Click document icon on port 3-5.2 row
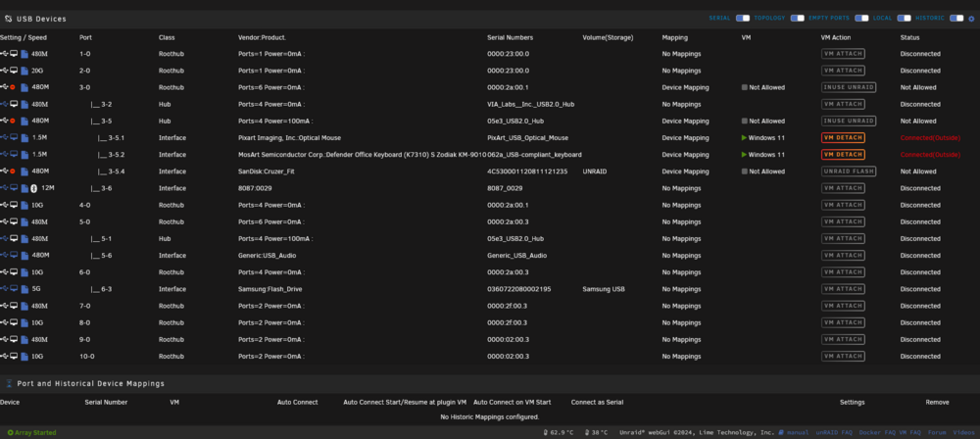 pos(24,155)
